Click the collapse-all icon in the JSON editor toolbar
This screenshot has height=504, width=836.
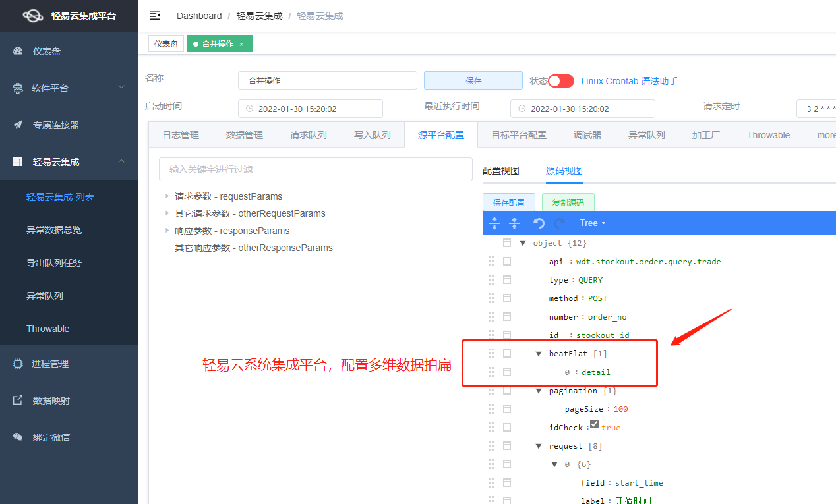tap(514, 223)
